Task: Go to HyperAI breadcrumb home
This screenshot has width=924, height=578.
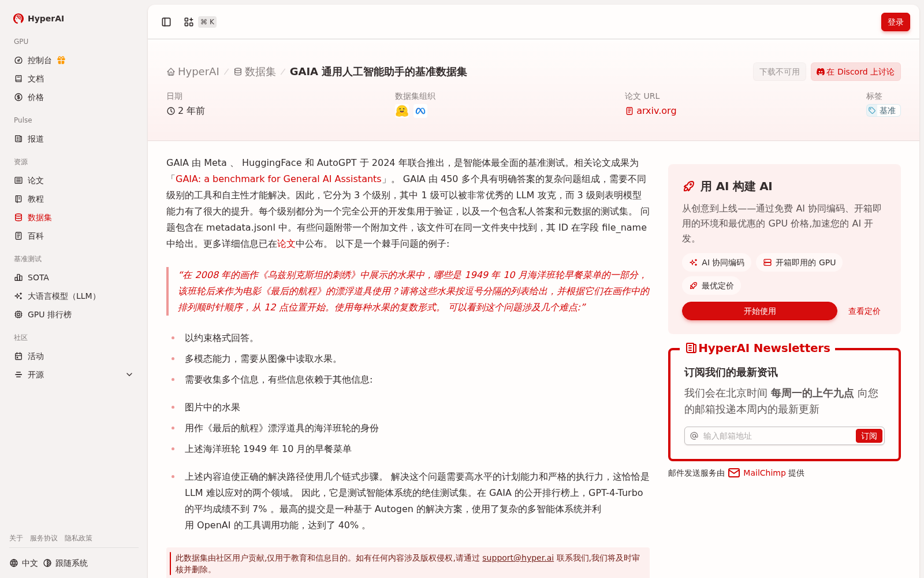Action: click(x=193, y=72)
